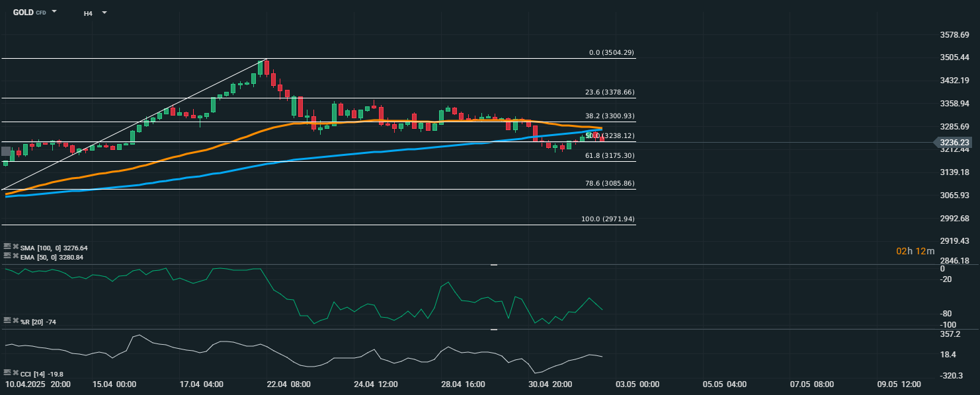The image size is (980, 395).
Task: Open the GOLD CFD symbol dropdown
Action: click(x=54, y=12)
